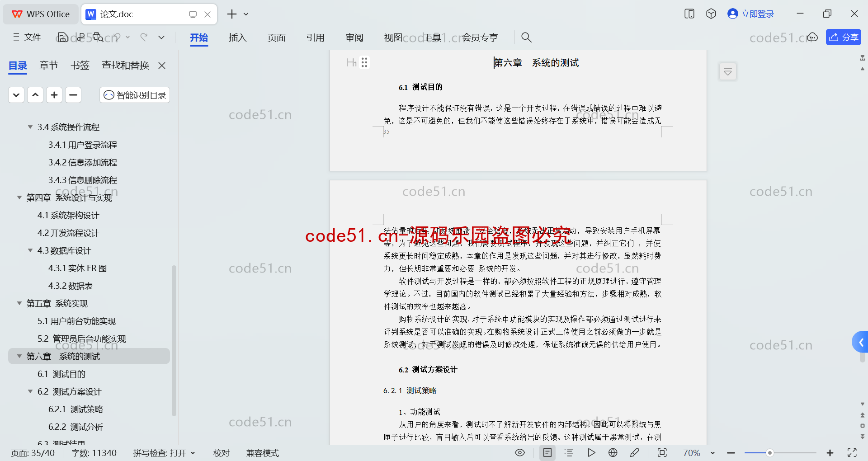The width and height of the screenshot is (868, 461).
Task: Click the redo arrow icon
Action: 144,37
